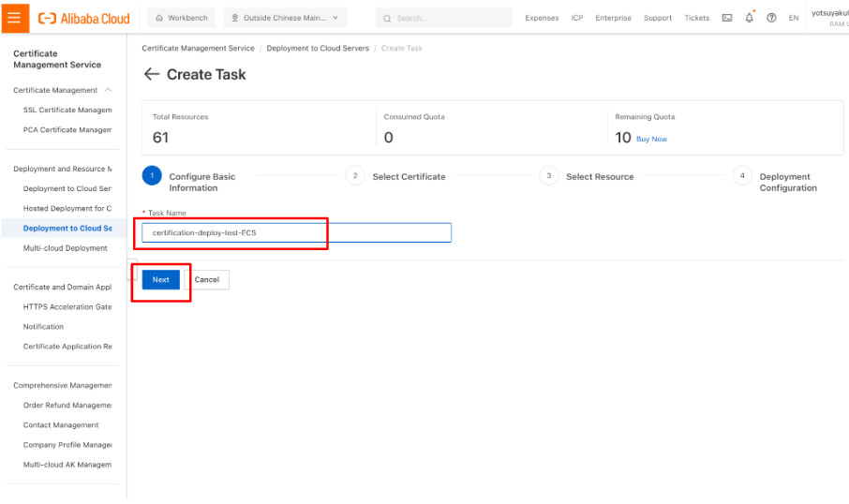Open Company Profile Management in sidebar

(67, 445)
